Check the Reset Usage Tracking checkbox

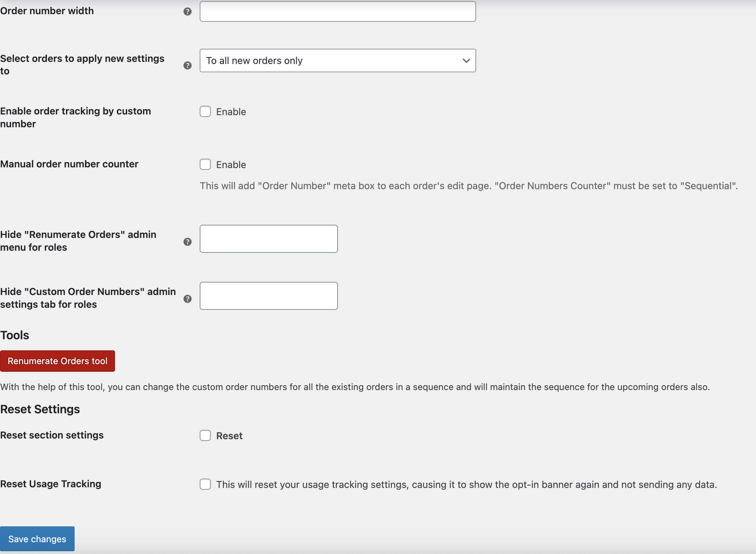pos(205,484)
